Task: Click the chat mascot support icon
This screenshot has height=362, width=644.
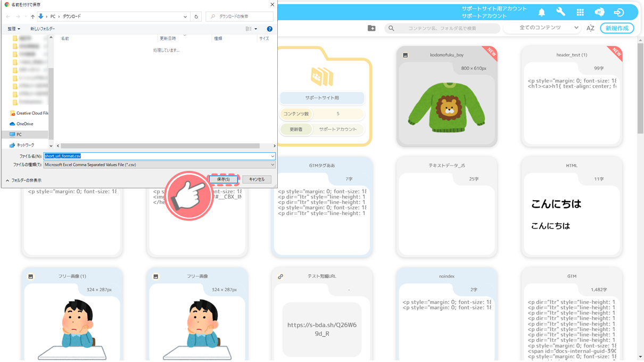Action: [x=599, y=12]
